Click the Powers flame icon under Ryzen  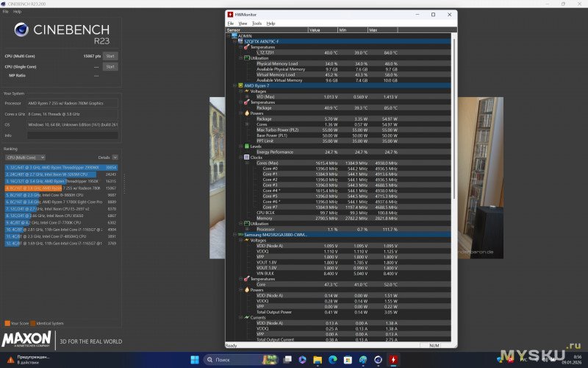[248, 113]
